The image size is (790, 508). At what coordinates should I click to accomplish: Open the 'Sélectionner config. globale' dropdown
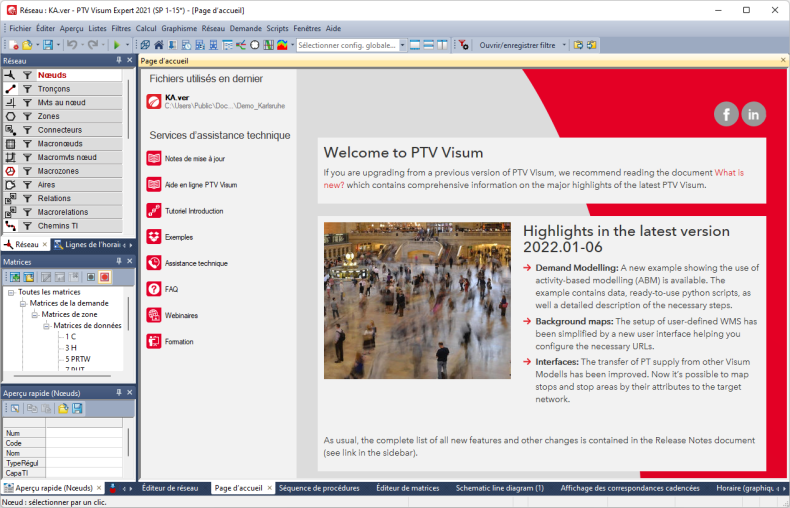(x=402, y=45)
